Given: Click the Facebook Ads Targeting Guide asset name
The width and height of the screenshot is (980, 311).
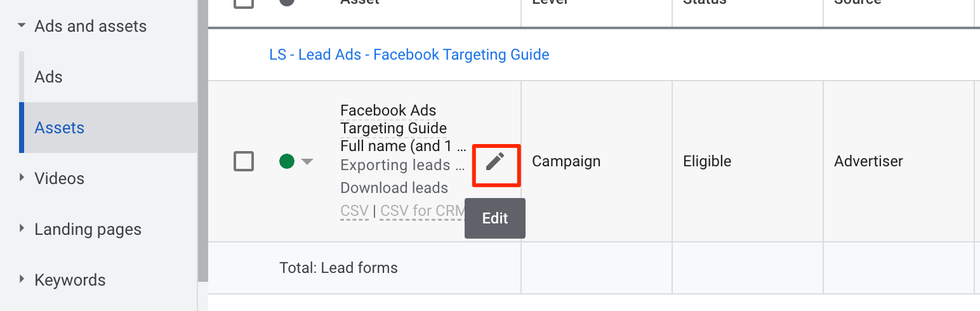Looking at the screenshot, I should [394, 119].
